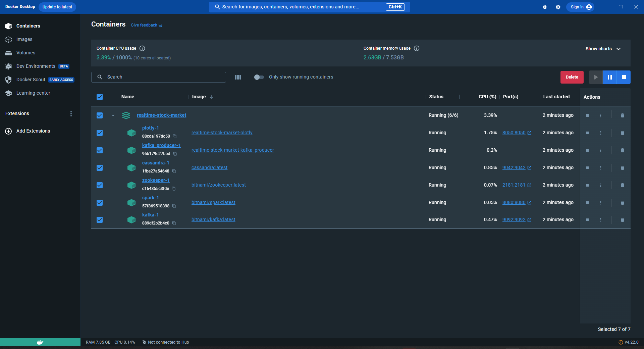The image size is (644, 349).
Task: Open the troubleshoot bug icon in title bar
Action: click(545, 7)
